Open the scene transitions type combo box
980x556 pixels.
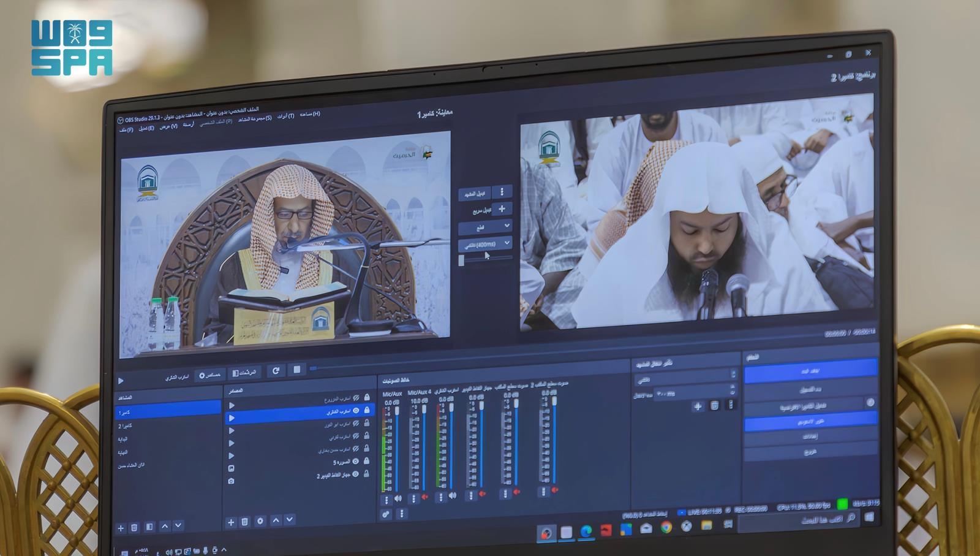(686, 379)
